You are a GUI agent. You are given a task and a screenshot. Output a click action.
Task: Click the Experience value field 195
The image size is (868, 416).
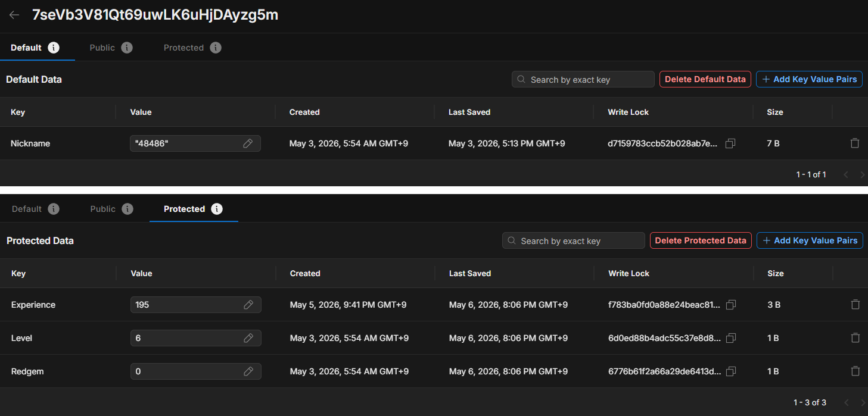(x=196, y=305)
